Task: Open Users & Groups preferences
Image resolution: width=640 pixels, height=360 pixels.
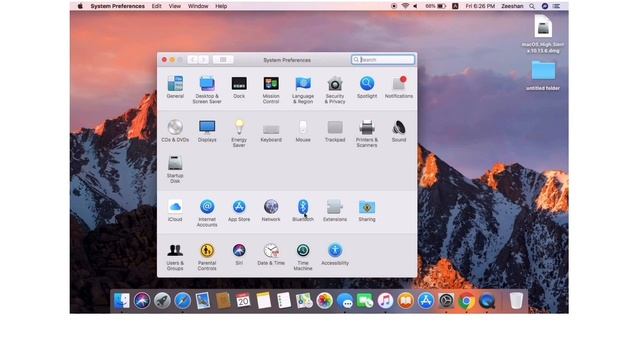Action: pyautogui.click(x=175, y=257)
